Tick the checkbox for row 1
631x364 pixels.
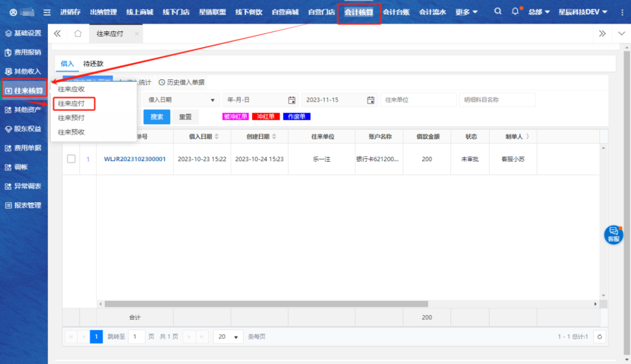71,159
